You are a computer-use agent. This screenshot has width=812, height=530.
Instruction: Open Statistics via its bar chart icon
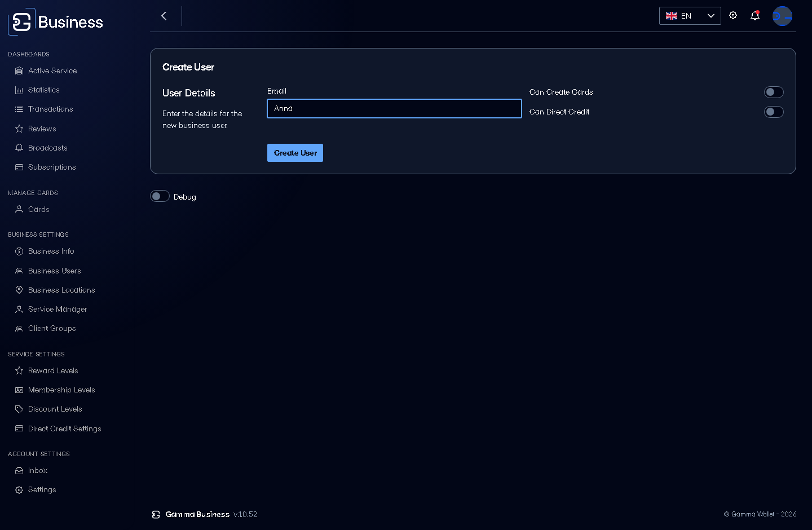click(x=19, y=90)
